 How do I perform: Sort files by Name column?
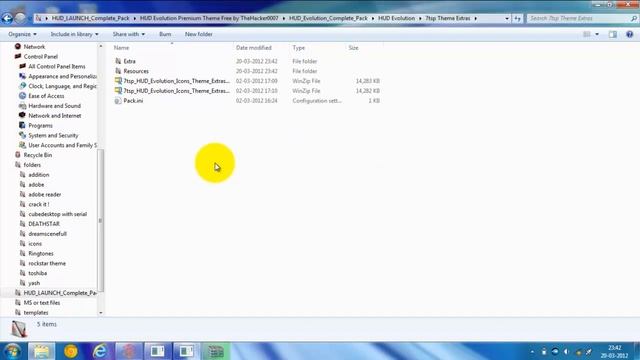121,48
